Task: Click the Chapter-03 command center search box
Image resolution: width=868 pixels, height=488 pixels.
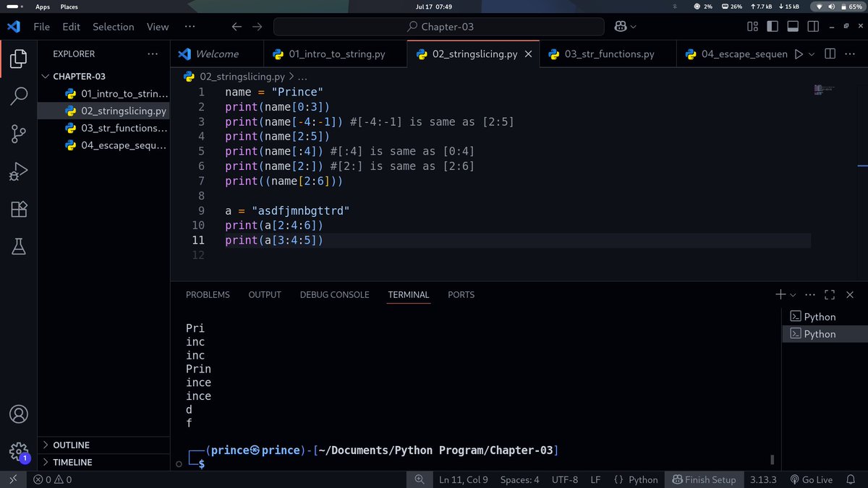Action: point(438,27)
